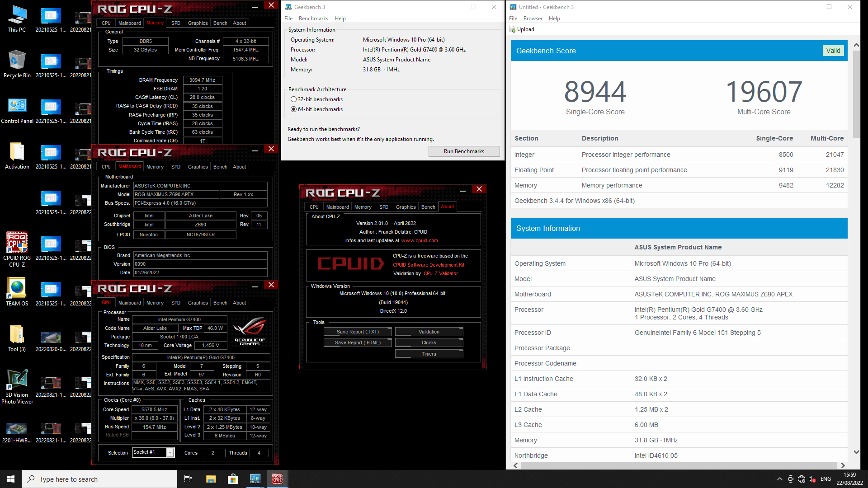Click horizontal scrollbar in Geekbench results

[679, 465]
